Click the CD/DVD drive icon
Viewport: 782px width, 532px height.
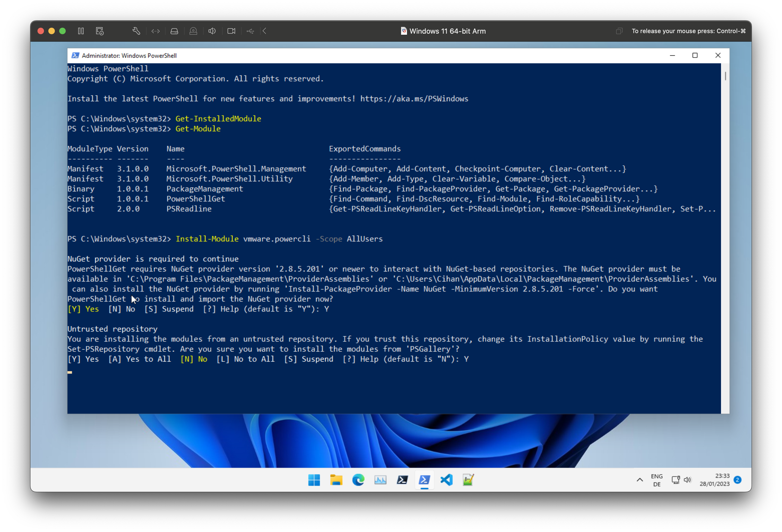click(193, 31)
